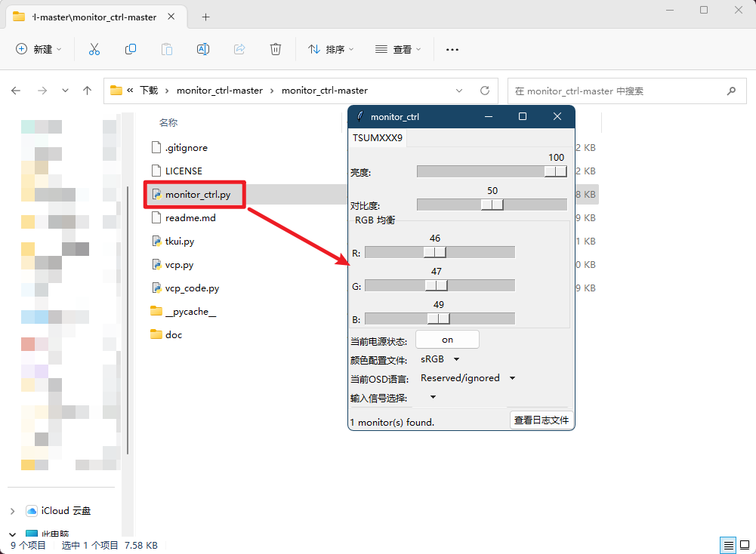Image resolution: width=756 pixels, height=554 pixels.
Task: Click the Delete trash can icon
Action: pos(276,49)
